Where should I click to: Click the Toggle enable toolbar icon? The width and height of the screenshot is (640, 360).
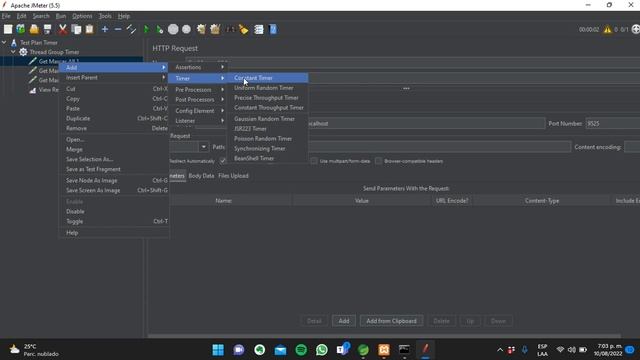pos(131,29)
